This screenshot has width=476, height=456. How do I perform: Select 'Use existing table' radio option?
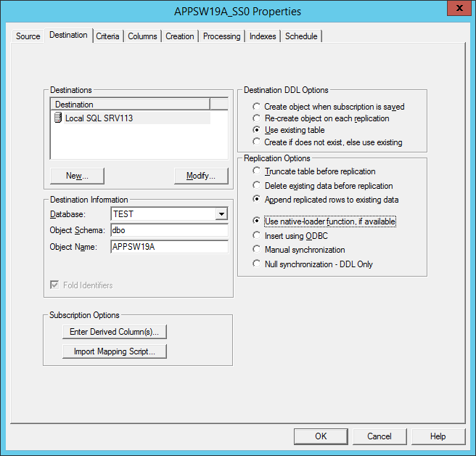[x=256, y=130]
